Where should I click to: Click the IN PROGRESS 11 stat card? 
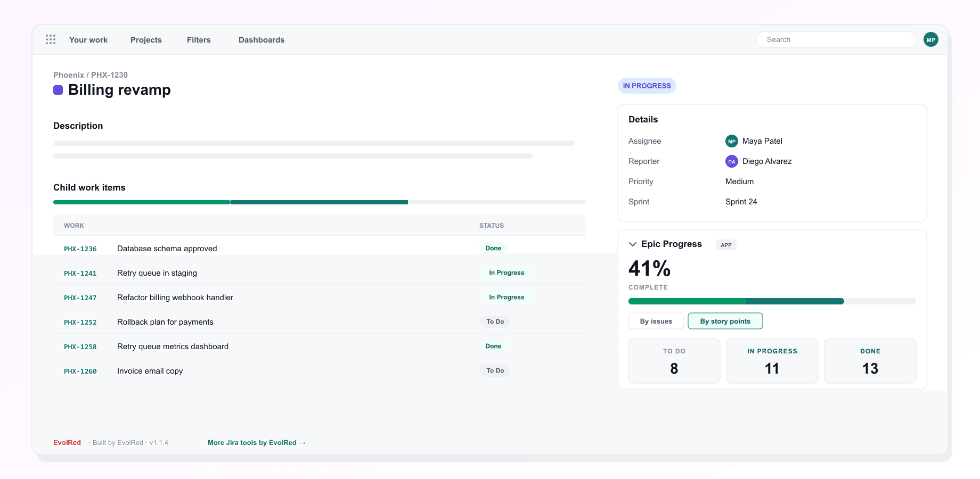tap(772, 361)
